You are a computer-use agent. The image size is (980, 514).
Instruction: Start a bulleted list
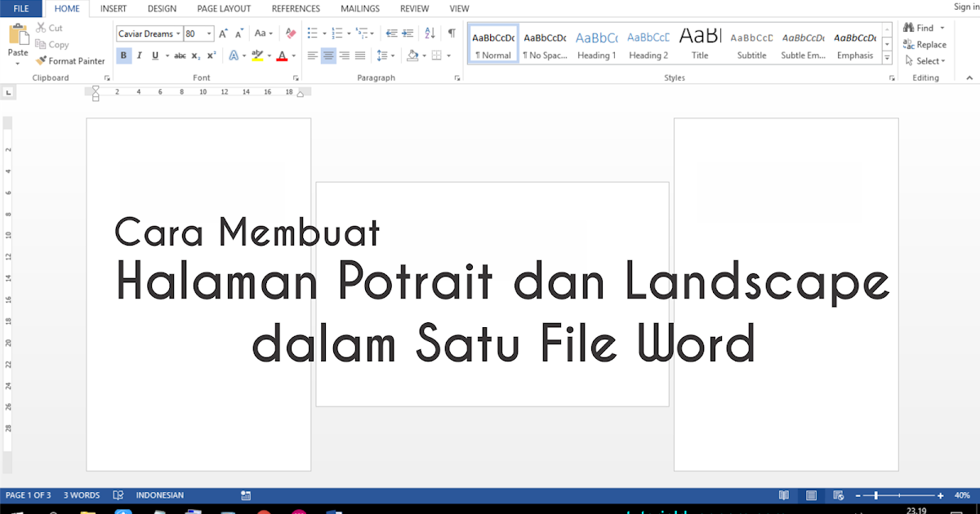[312, 33]
